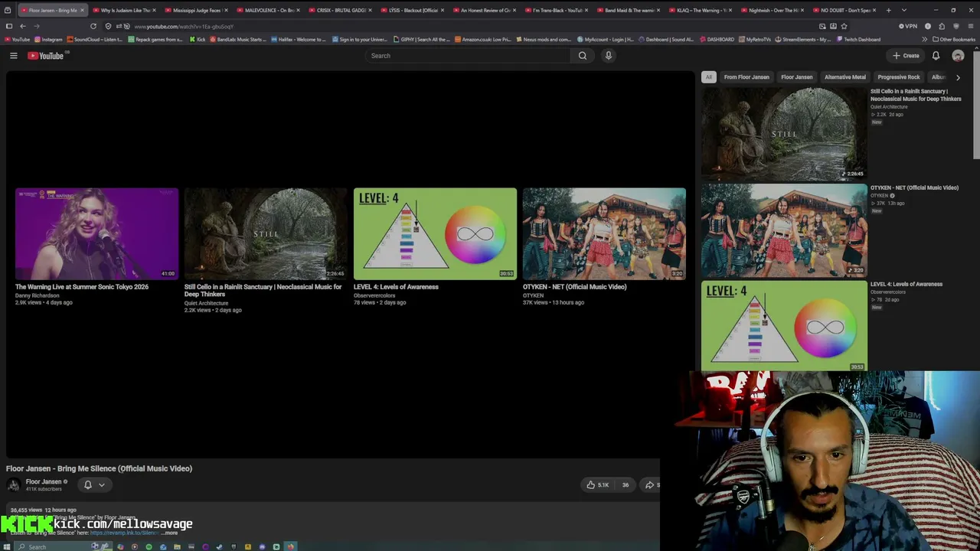980x551 pixels.
Task: Go back with the browser back arrow
Action: pyautogui.click(x=22, y=26)
